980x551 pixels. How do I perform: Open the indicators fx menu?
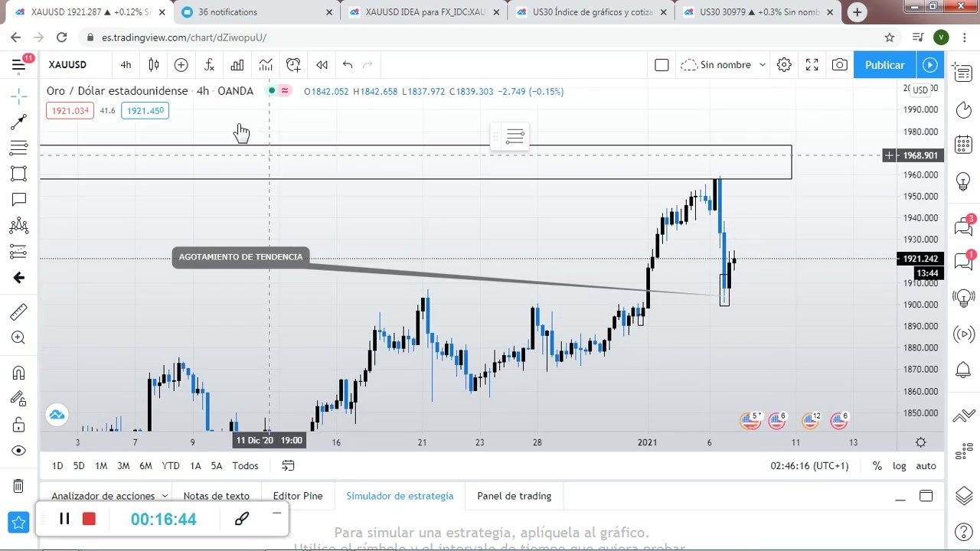(209, 65)
